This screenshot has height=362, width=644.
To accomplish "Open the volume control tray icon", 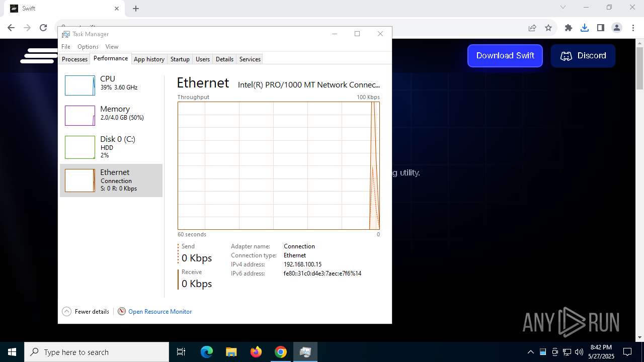I will [x=579, y=352].
